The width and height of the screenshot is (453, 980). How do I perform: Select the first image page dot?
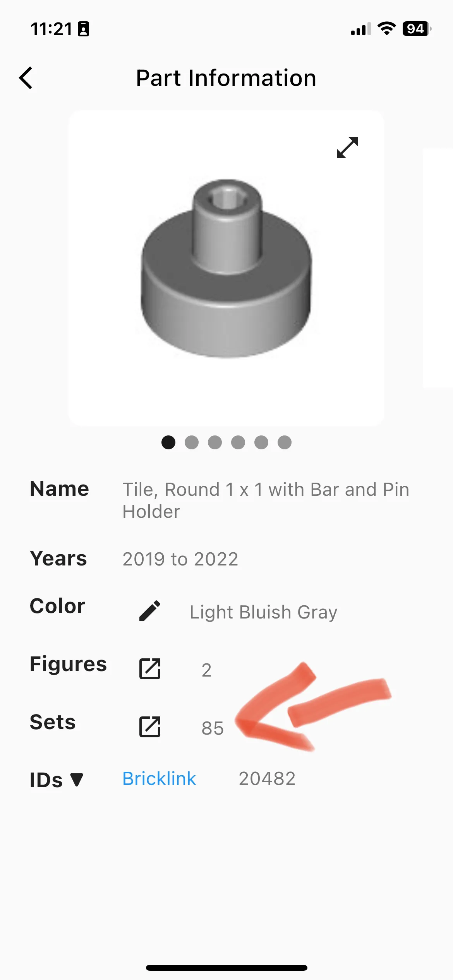168,442
